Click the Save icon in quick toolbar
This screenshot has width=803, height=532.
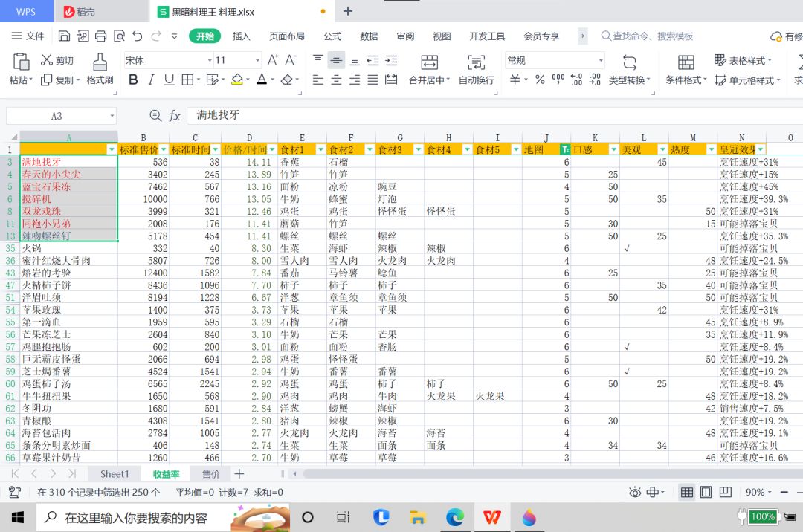pyautogui.click(x=65, y=36)
